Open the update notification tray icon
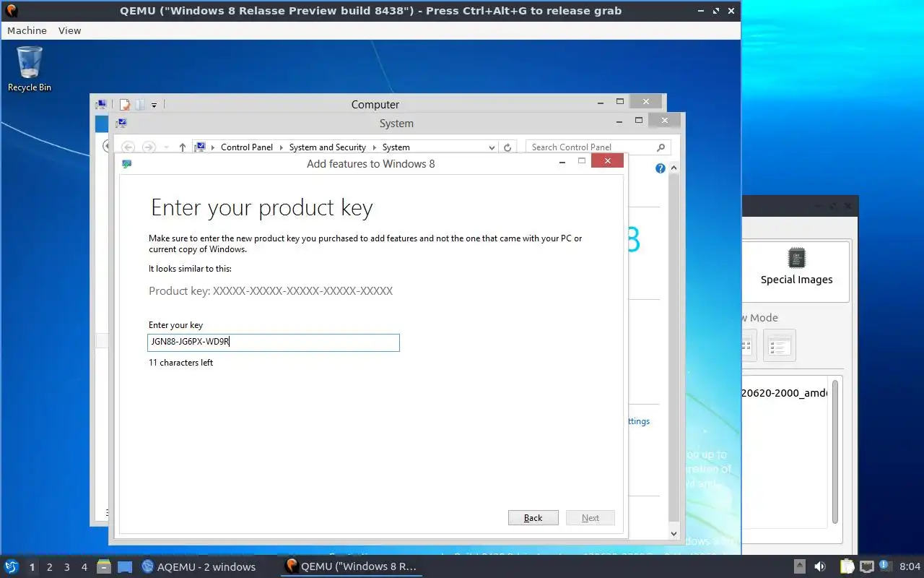The width and height of the screenshot is (924, 578). 886,566
